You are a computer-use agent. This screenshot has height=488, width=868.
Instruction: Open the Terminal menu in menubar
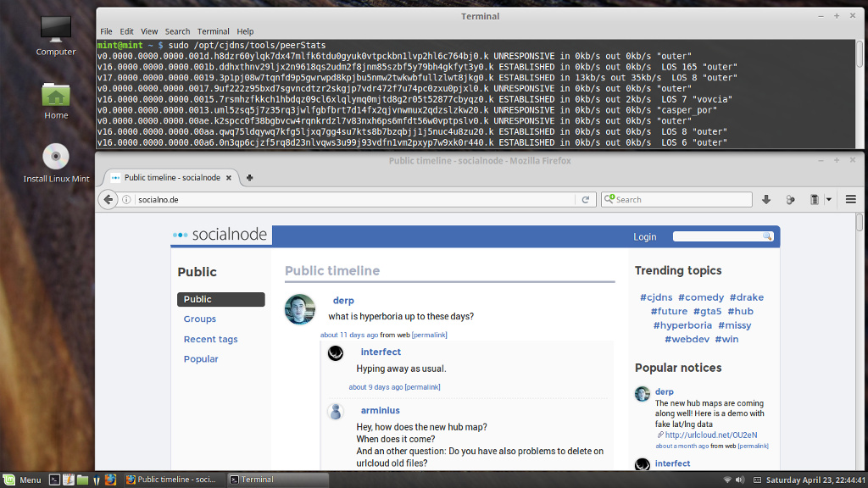pos(213,31)
